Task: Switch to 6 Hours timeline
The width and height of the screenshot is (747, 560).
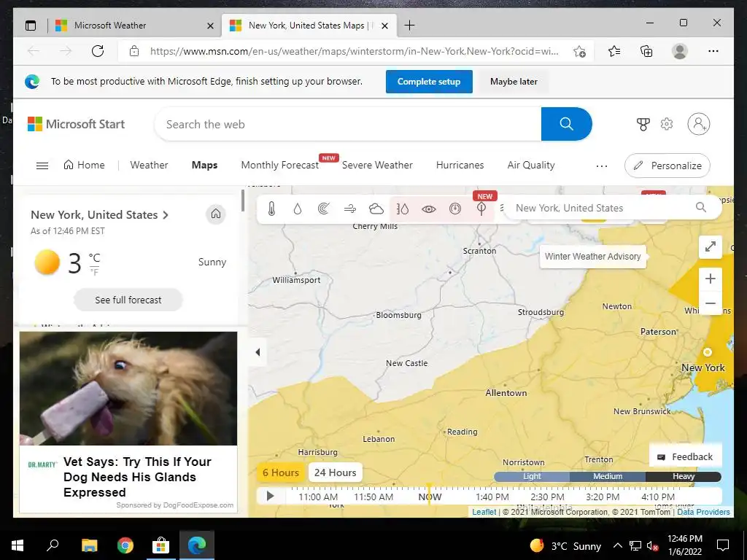Action: [x=281, y=472]
